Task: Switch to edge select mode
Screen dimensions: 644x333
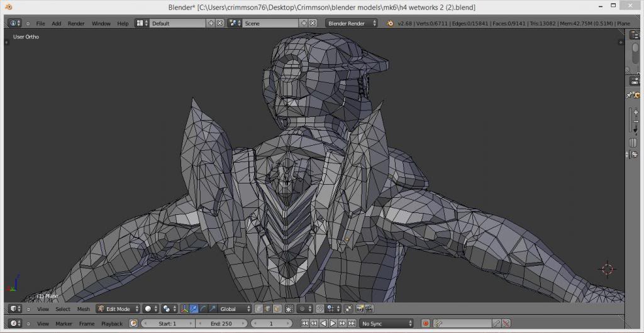Action: tap(268, 308)
